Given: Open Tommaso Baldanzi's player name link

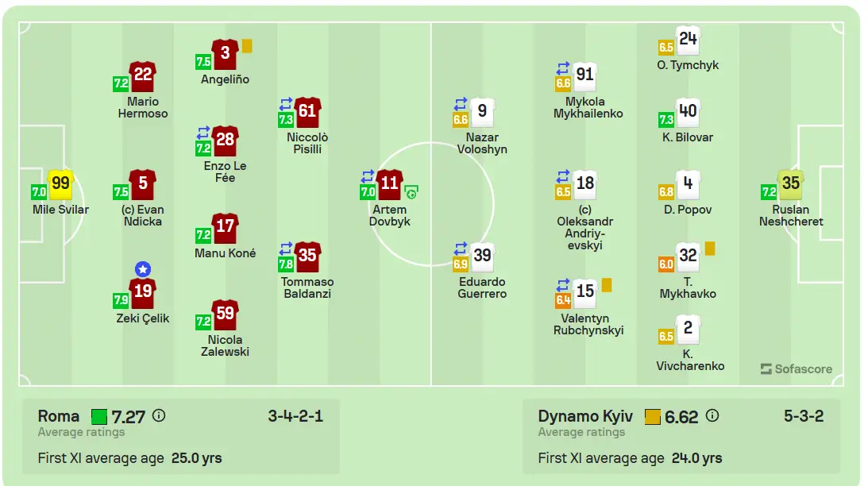Looking at the screenshot, I should point(307,287).
